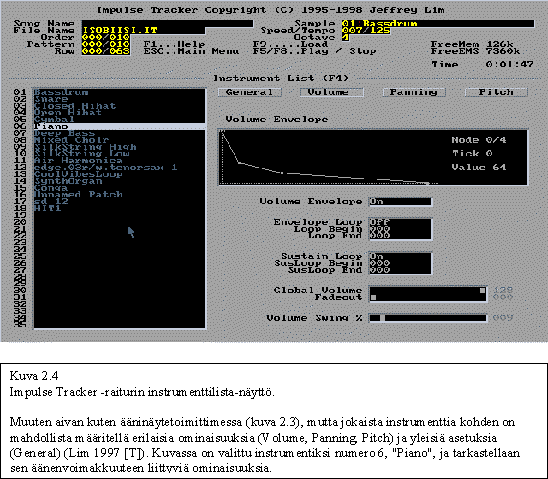This screenshot has width=548, height=479.
Task: Select the Open Hihat instrument
Action: pyautogui.click(x=119, y=113)
